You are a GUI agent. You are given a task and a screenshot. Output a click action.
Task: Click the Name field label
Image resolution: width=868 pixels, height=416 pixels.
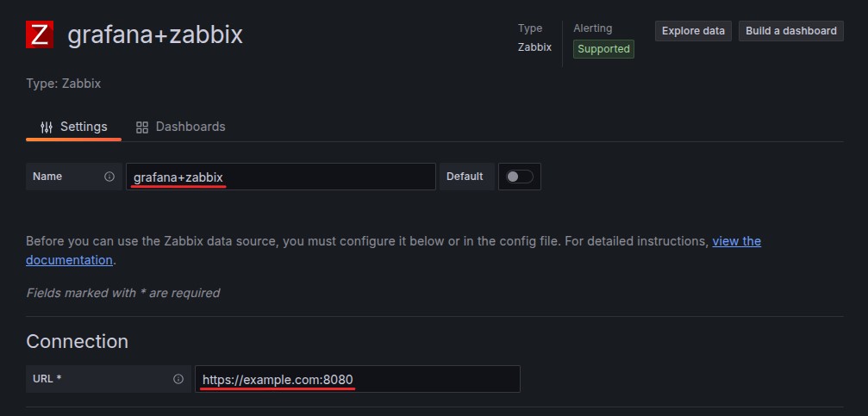(47, 177)
